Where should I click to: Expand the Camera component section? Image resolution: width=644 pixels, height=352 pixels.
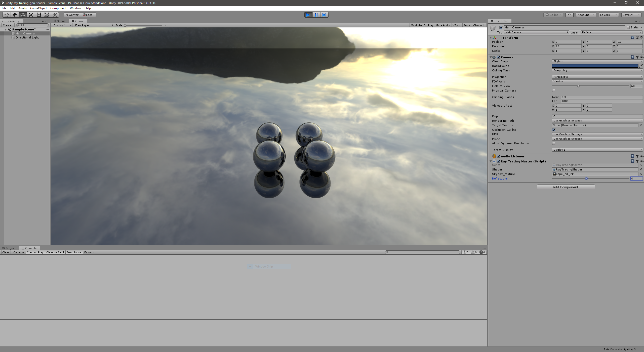(x=492, y=57)
